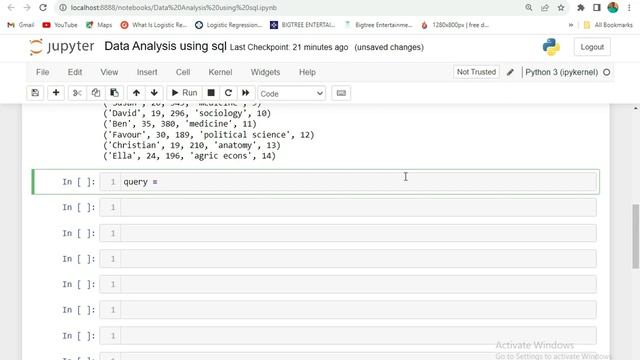The height and width of the screenshot is (360, 640).
Task: Restart kernel and run all fast-forward icon
Action: pos(246,93)
